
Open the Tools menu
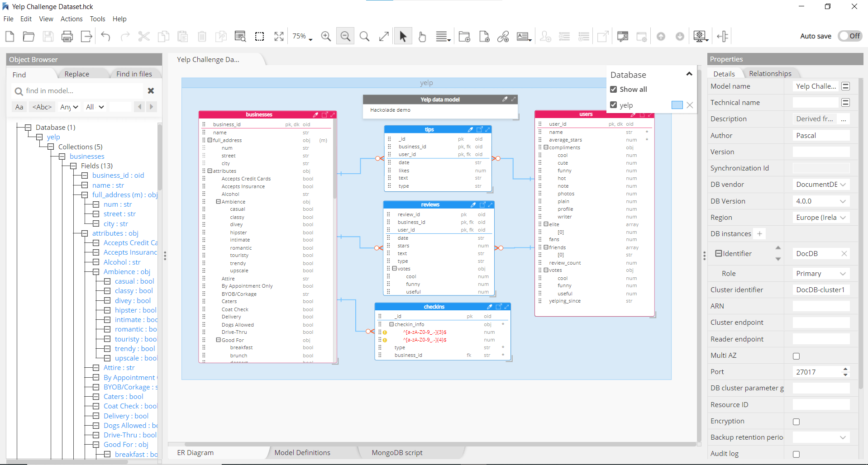(97, 19)
